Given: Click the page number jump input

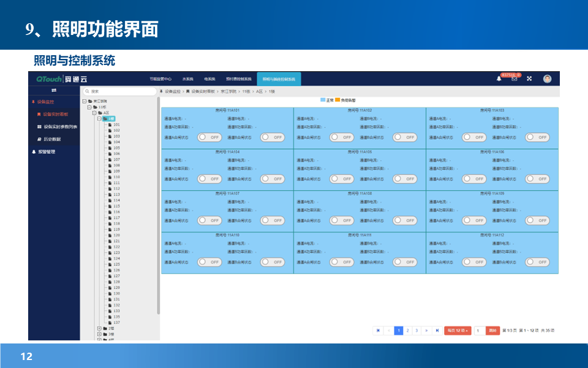Looking at the screenshot, I should click(480, 331).
